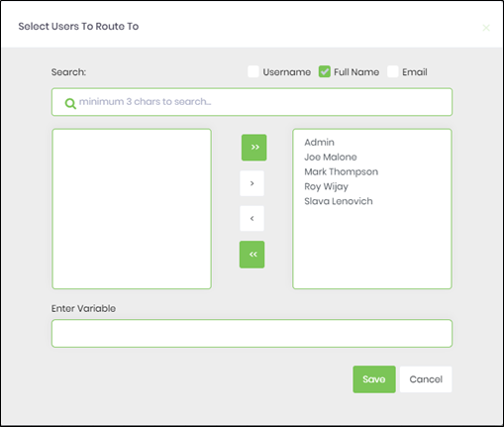Click the move-selected-right single arrow button
The image size is (504, 427).
point(252,183)
